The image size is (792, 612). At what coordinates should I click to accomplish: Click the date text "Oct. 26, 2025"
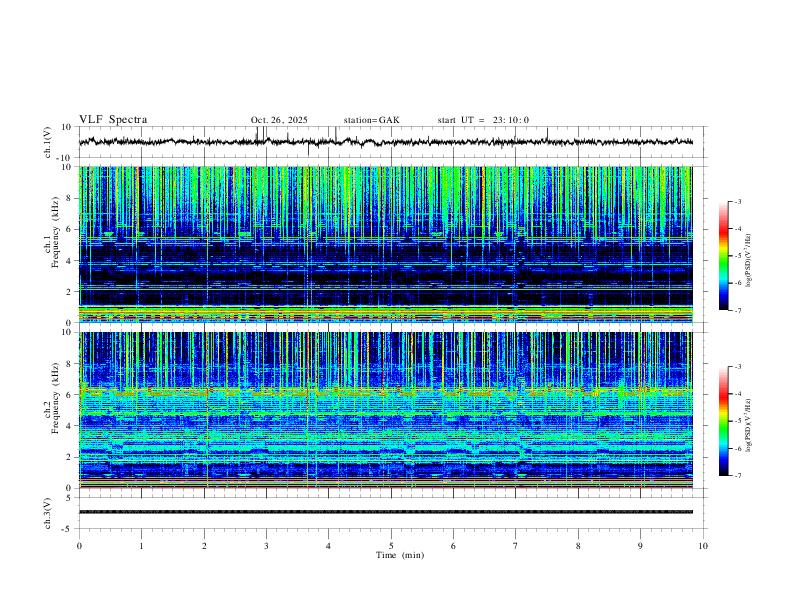coord(279,120)
